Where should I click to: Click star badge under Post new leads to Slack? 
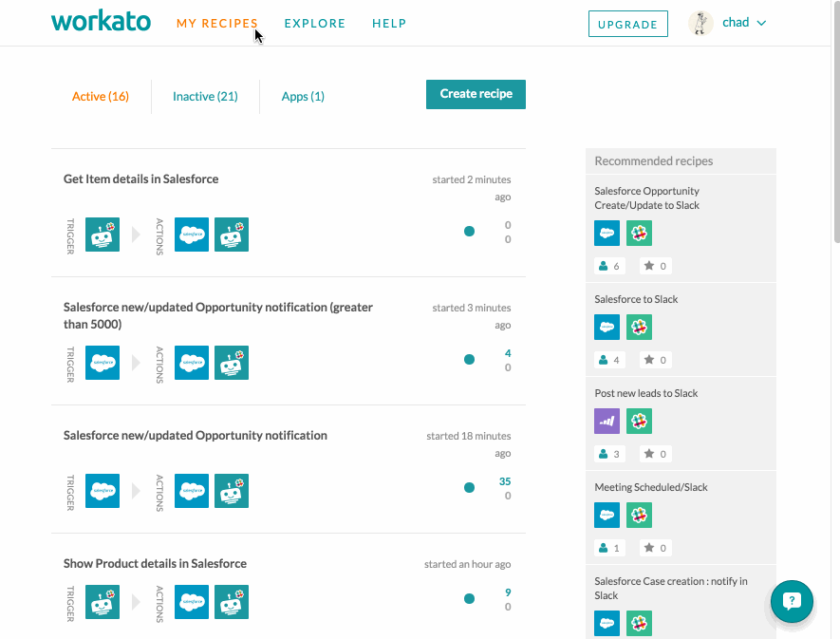click(655, 454)
